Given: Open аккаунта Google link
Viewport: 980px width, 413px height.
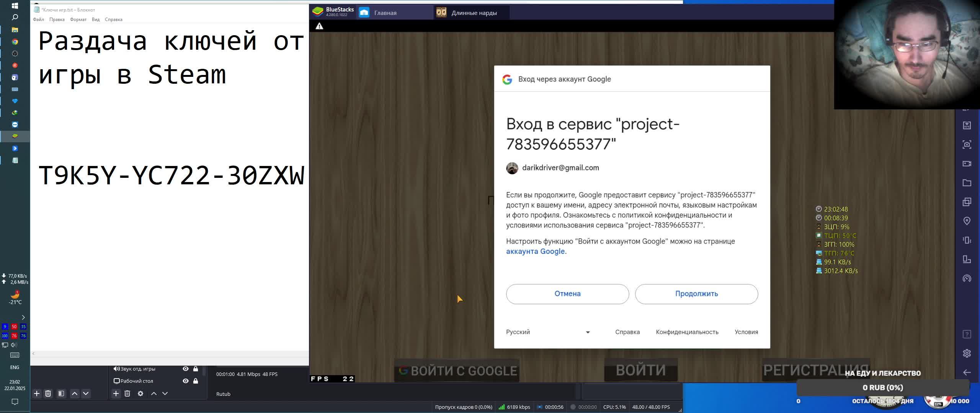Looking at the screenshot, I should 535,251.
